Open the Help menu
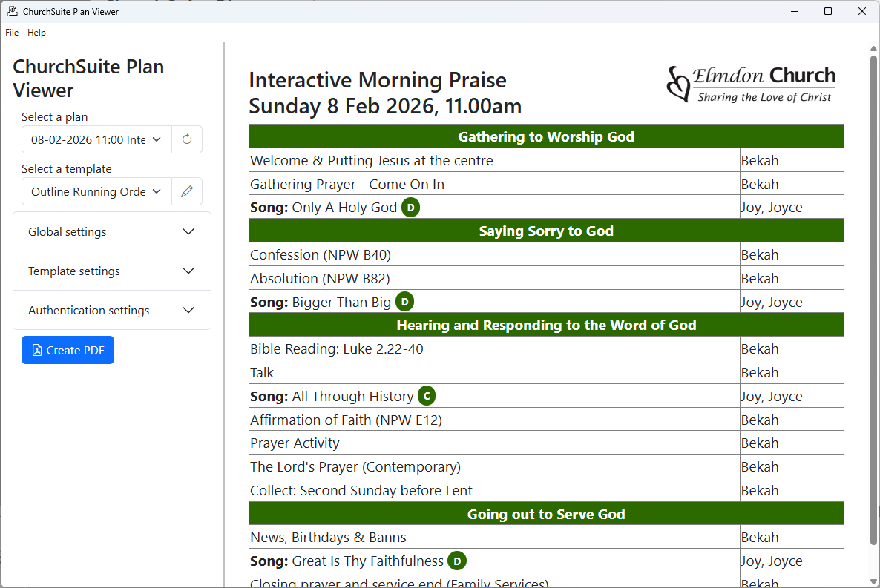 36,33
